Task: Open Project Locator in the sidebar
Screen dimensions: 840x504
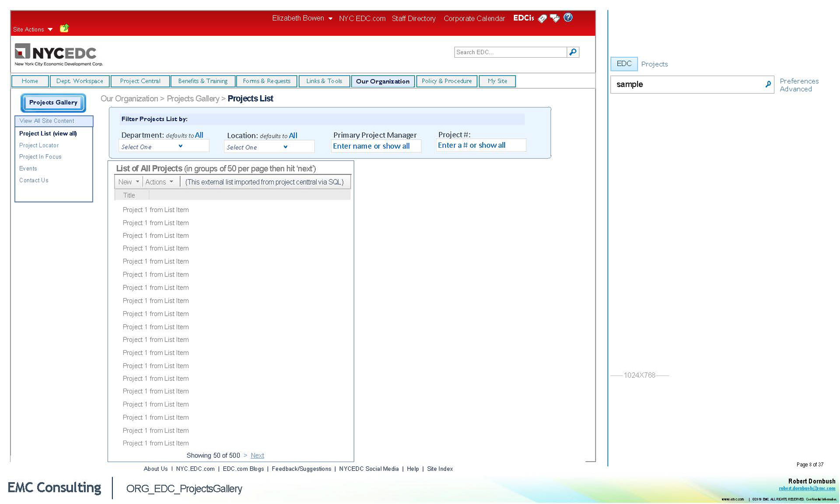Action: 39,145
